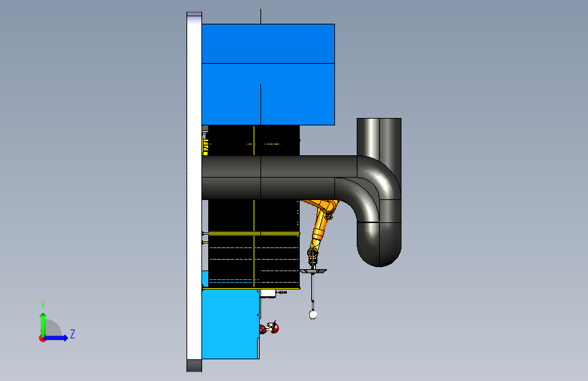The width and height of the screenshot is (588, 381).
Task: Click the blue Z axis arrow of triad
Action: (56, 338)
